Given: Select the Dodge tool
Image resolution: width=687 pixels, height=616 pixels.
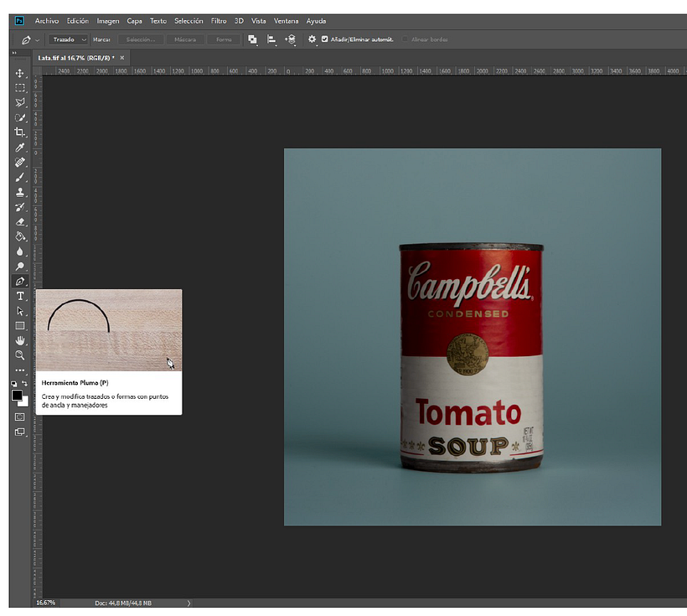Looking at the screenshot, I should (x=20, y=267).
